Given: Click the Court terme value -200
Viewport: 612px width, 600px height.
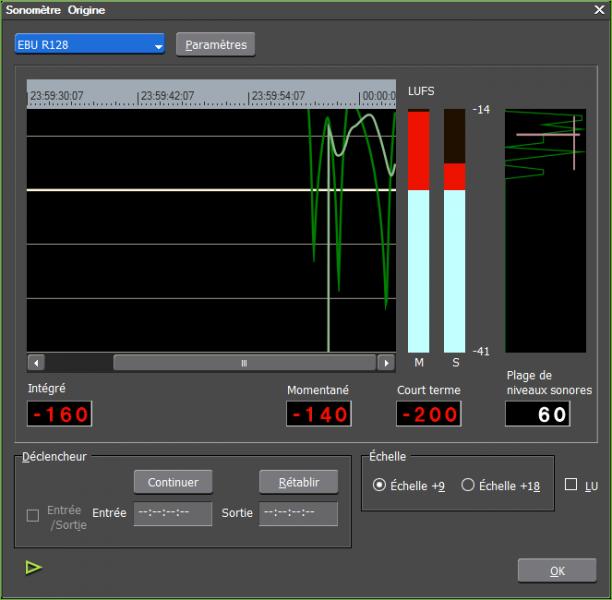Looking at the screenshot, I should (429, 414).
